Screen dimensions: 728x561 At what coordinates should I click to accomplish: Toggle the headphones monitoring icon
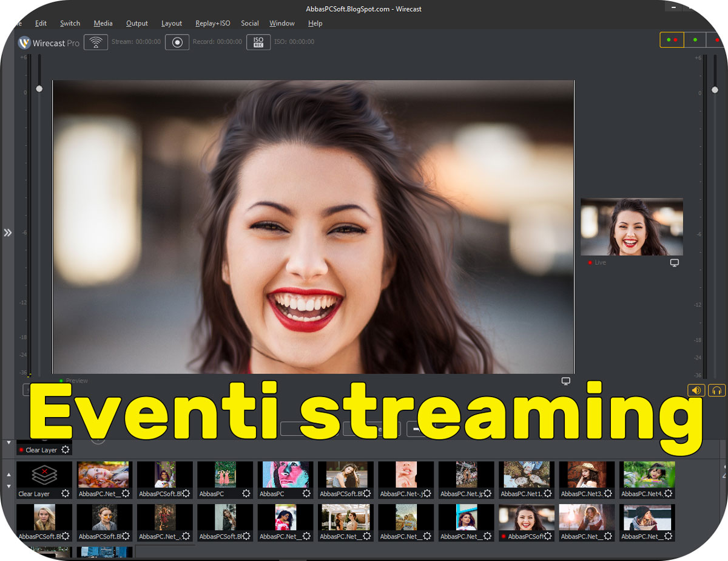tap(717, 390)
